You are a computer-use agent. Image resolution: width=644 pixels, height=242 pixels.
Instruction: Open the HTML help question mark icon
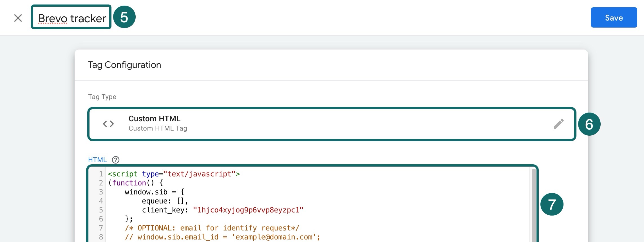point(116,160)
